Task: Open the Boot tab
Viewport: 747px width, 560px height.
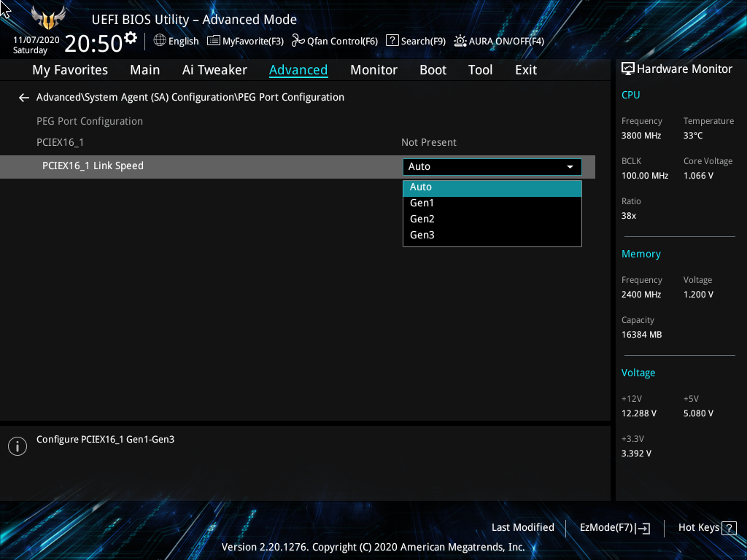Action: [433, 70]
